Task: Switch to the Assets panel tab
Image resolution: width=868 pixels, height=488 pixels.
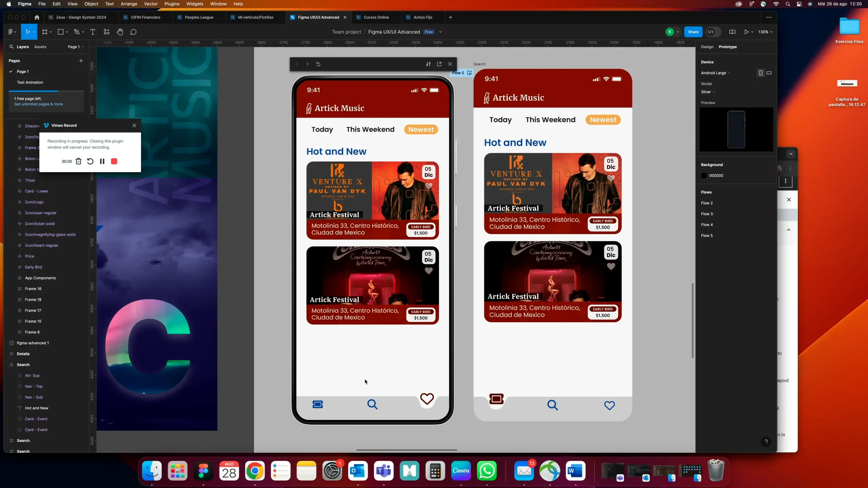Action: 41,47
